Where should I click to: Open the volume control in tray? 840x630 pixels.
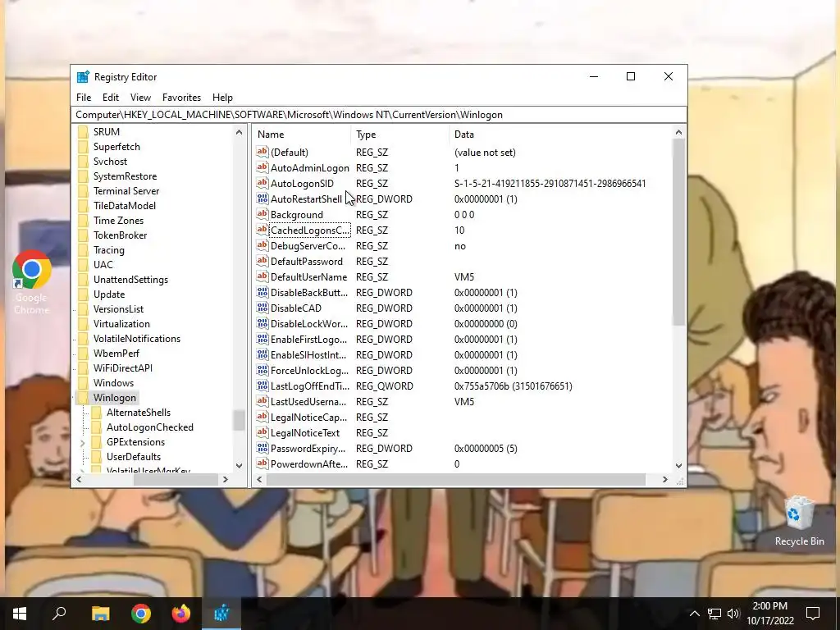[733, 614]
